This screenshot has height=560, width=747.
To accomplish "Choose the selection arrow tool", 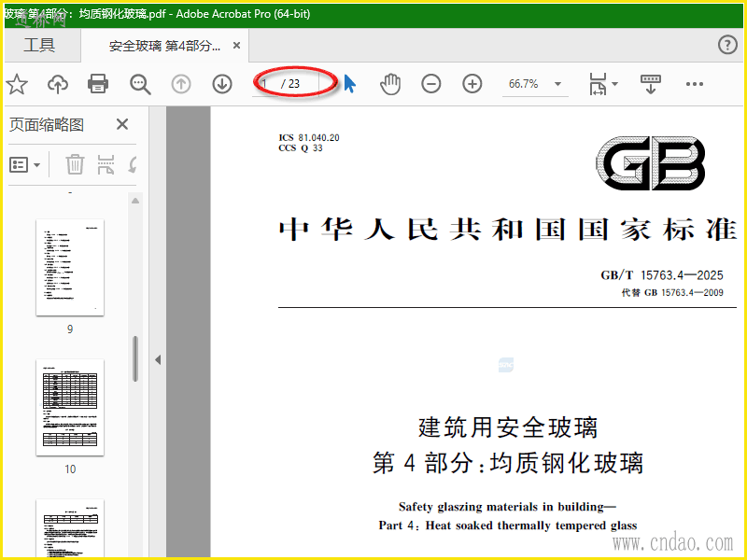I will click(349, 84).
